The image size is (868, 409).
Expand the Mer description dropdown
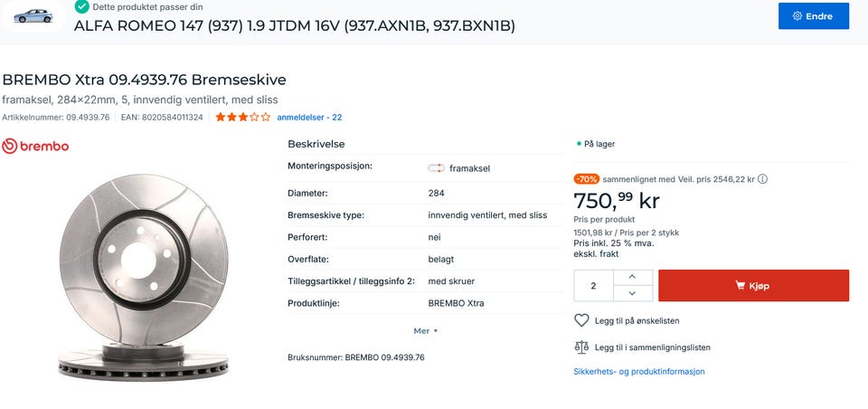426,331
